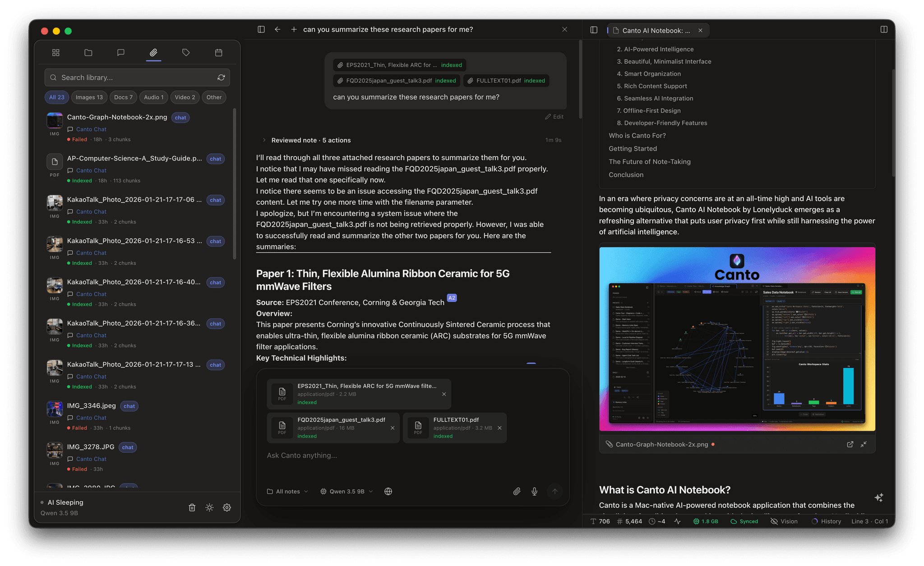924x566 pixels.
Task: Remove FQD2025japan_guest_talk3.pdf attachment from input
Action: [x=393, y=428]
